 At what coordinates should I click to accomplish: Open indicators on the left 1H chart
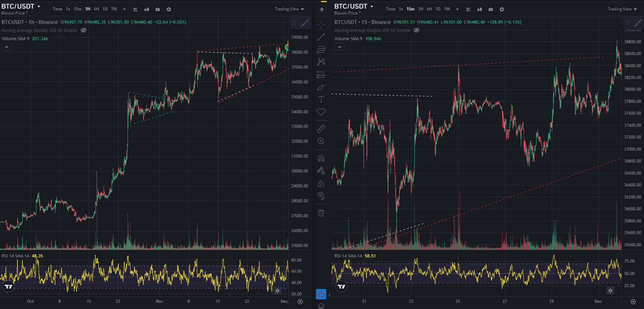click(x=136, y=9)
